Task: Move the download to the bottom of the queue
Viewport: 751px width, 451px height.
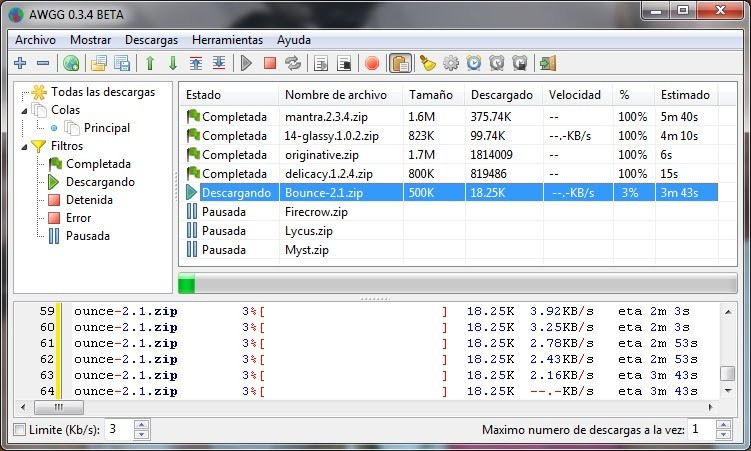Action: (x=219, y=63)
